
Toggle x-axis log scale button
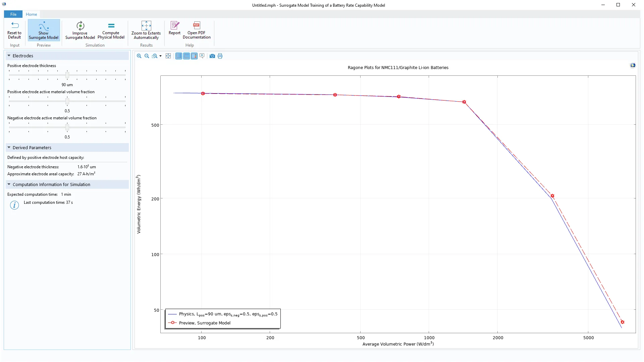[x=179, y=56]
